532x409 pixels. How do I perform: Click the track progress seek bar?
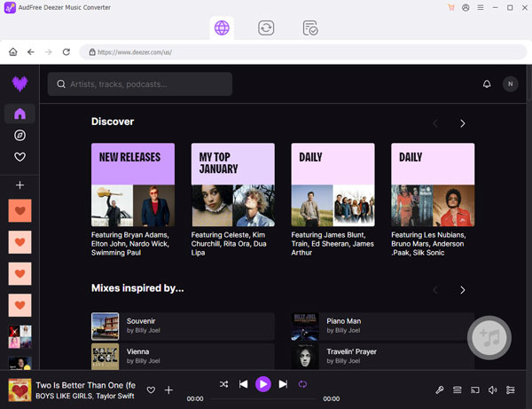[263, 399]
